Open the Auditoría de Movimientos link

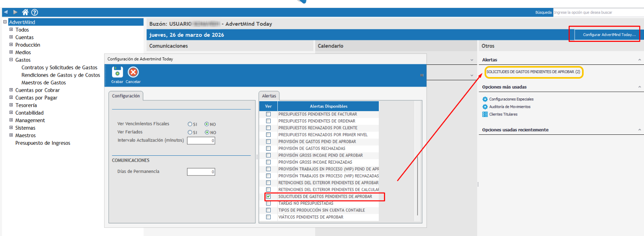click(x=510, y=107)
